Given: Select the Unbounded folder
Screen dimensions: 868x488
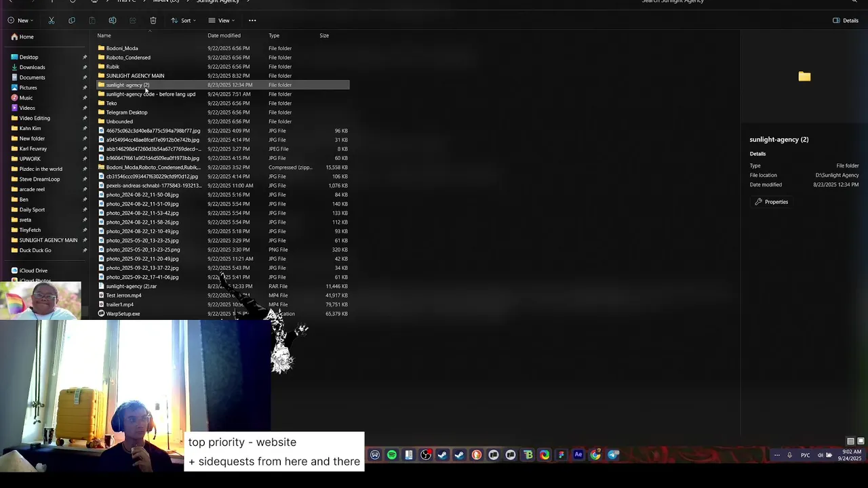Looking at the screenshot, I should click(119, 121).
